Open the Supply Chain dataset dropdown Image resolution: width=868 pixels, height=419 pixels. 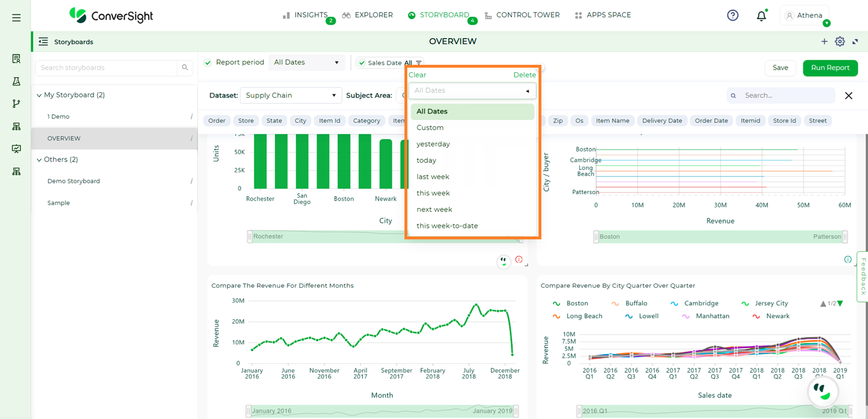(291, 96)
